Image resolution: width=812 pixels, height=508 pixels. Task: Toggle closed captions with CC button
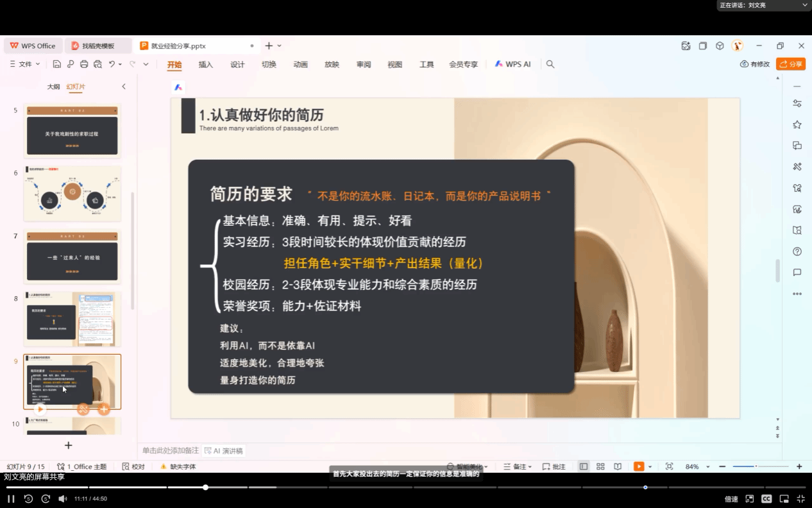[766, 498]
